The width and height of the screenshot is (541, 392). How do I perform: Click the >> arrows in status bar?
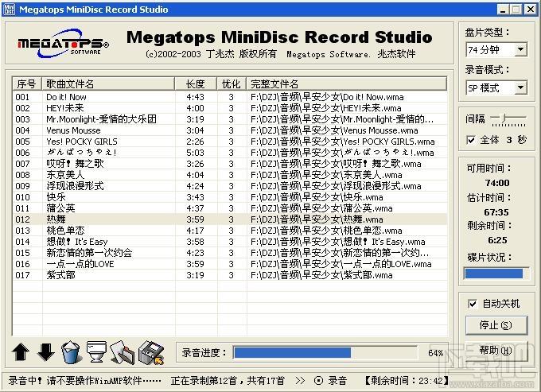(300, 381)
